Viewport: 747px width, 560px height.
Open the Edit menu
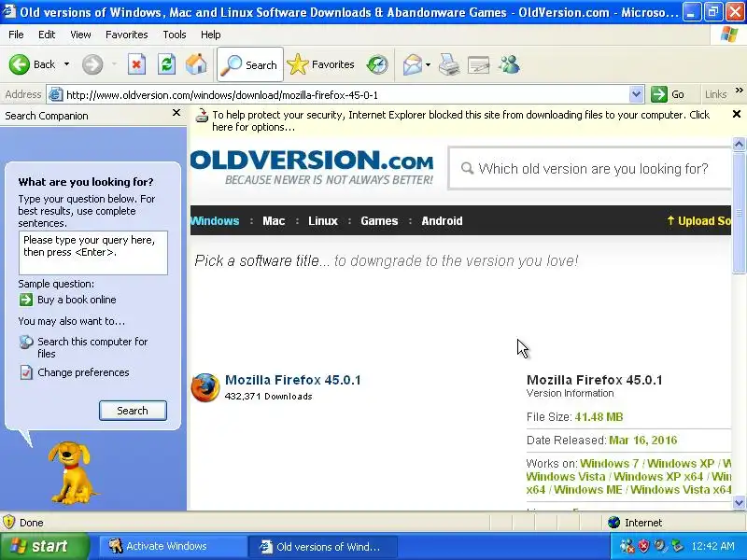point(47,35)
